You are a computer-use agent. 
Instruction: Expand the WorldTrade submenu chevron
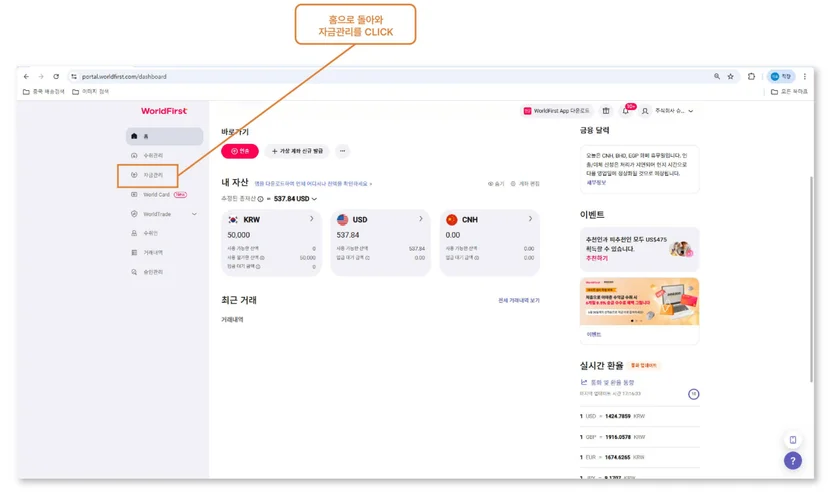coord(194,214)
